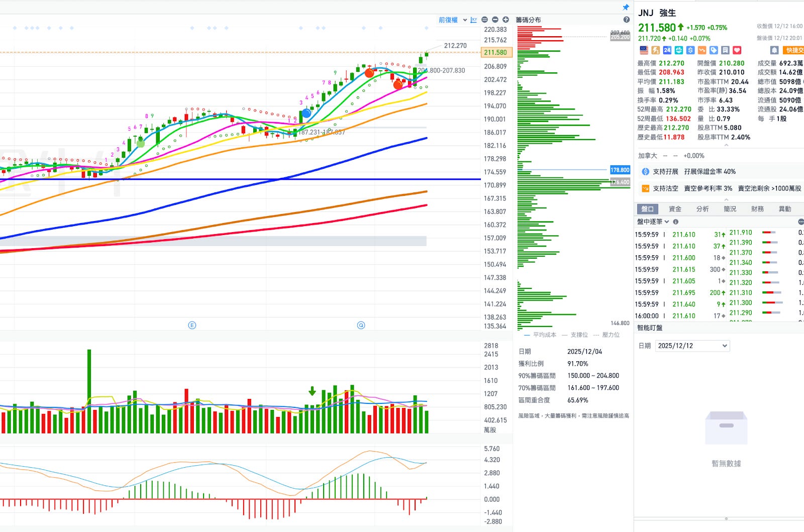This screenshot has height=532, width=804.
Task: Open info icon next to 盤中逐筆
Action: (x=676, y=222)
